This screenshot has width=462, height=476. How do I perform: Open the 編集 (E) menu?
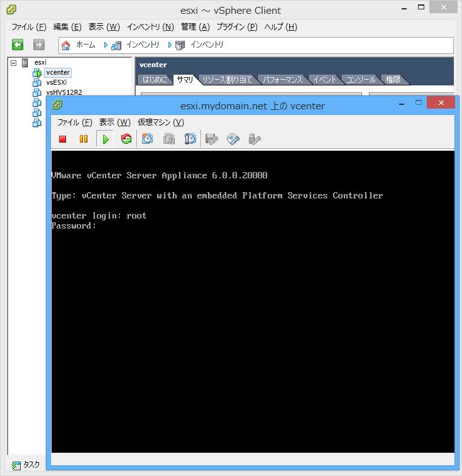[67, 27]
